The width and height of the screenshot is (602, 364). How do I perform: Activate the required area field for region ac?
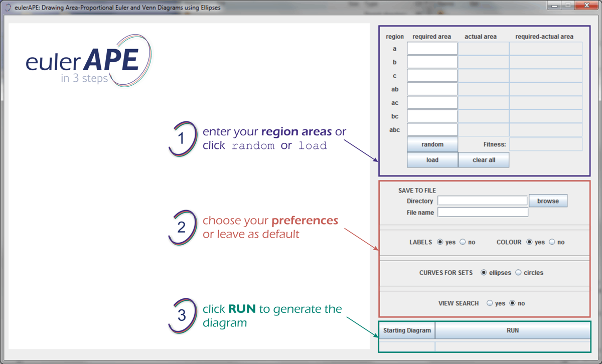[432, 103]
